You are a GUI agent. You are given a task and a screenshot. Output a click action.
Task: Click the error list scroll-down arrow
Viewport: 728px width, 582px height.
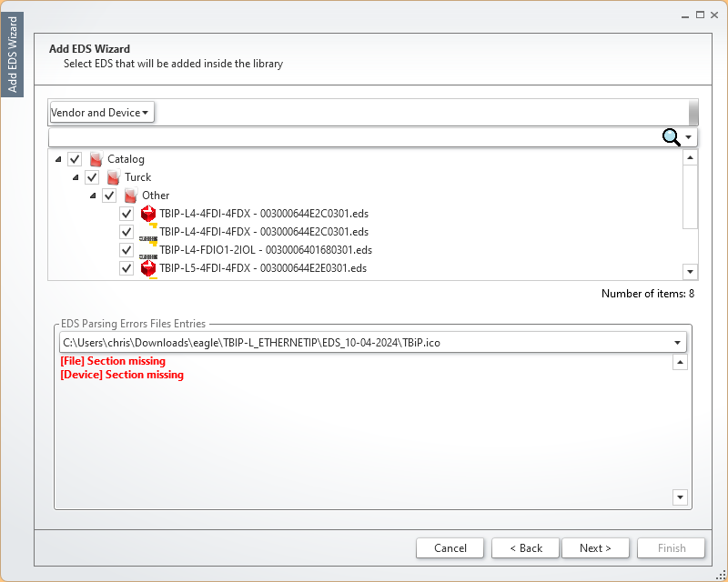[x=680, y=497]
